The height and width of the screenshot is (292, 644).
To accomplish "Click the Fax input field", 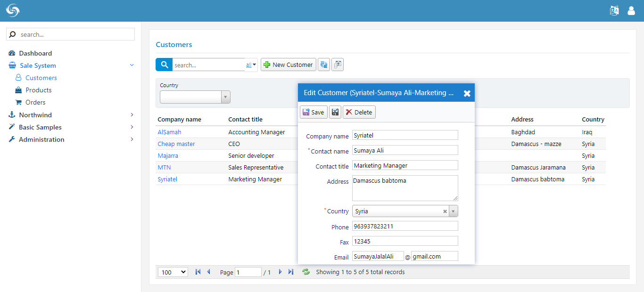I will [405, 241].
